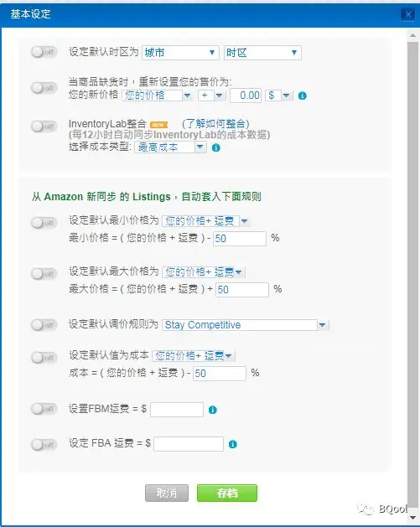Toggle the default timezone switch on
The width and height of the screenshot is (420, 527).
tap(44, 52)
